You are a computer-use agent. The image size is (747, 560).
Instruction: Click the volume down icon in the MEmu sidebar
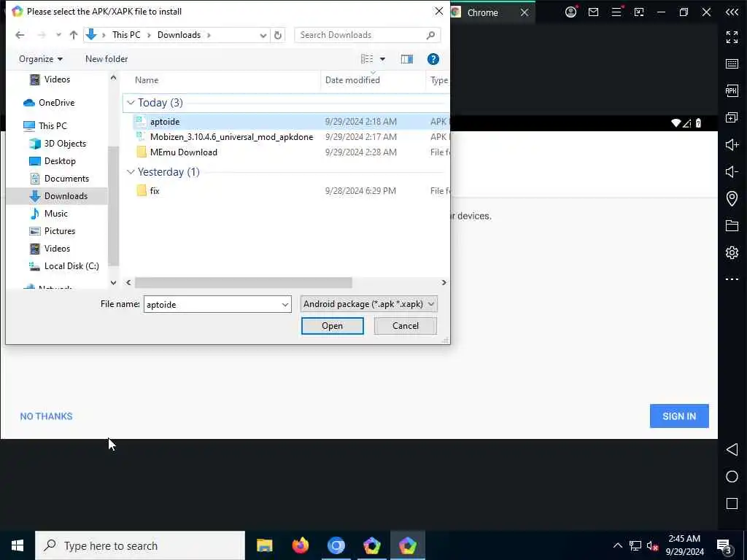(x=732, y=171)
